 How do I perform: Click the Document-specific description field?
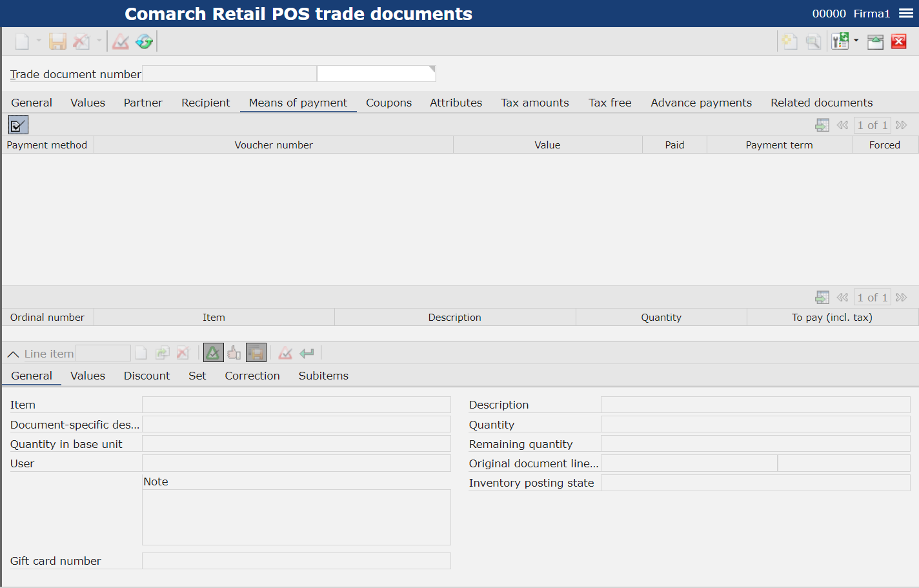click(x=296, y=424)
